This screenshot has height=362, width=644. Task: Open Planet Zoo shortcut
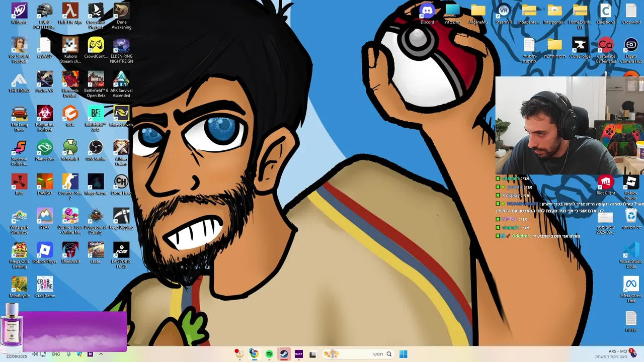tap(45, 150)
